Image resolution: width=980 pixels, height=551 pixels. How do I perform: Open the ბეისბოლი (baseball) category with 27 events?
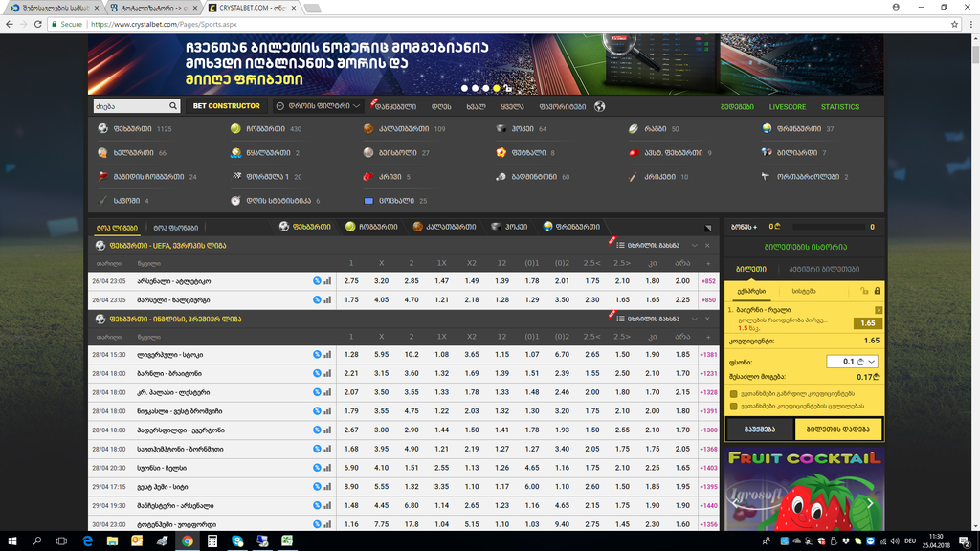[396, 152]
